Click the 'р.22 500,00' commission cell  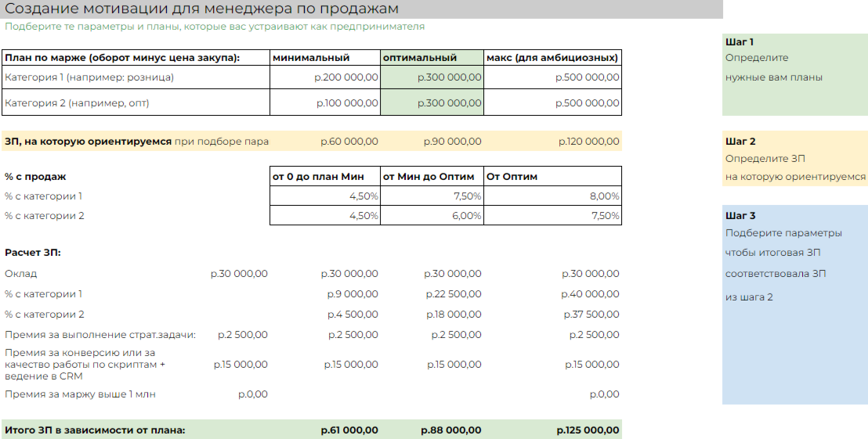[454, 294]
